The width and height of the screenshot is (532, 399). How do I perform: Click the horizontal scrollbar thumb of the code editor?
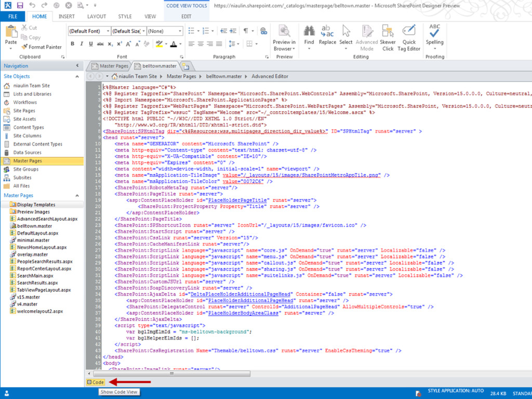point(171,374)
